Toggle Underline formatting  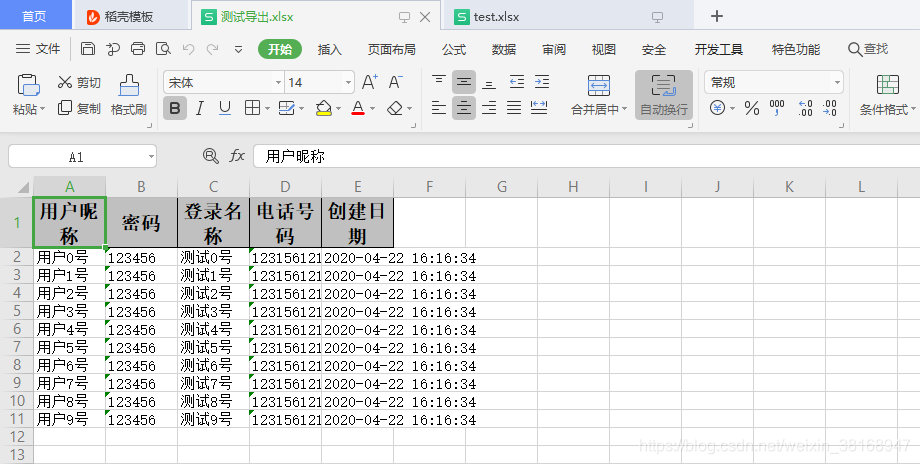(224, 108)
